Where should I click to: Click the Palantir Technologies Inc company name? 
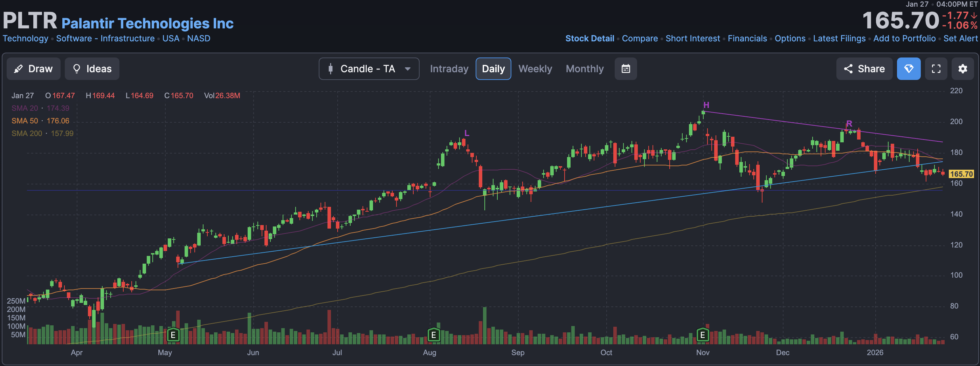point(147,23)
